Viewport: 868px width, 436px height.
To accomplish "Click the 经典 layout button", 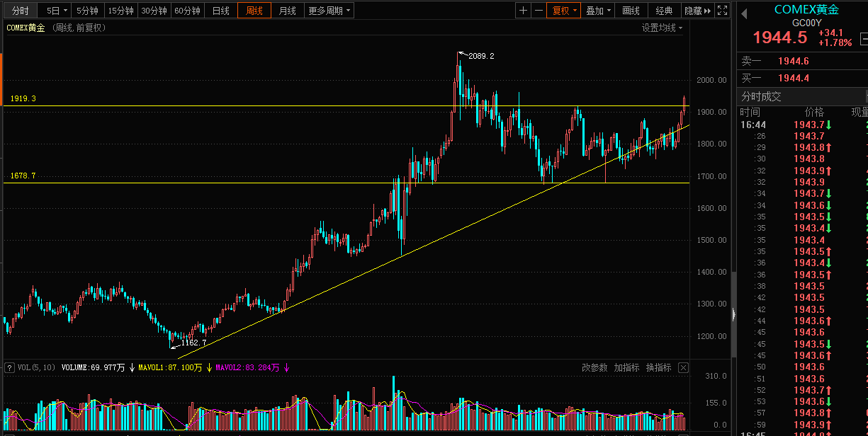I will tap(664, 11).
